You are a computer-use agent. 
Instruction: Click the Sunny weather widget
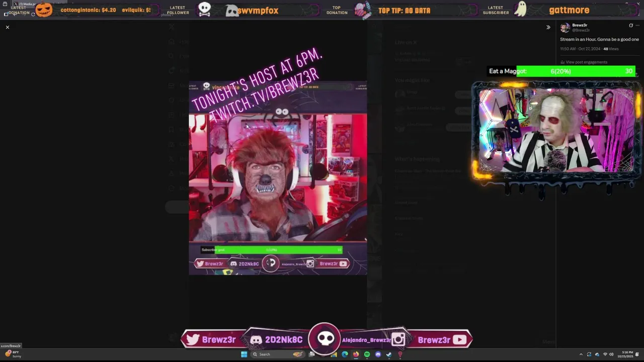[x=13, y=354]
